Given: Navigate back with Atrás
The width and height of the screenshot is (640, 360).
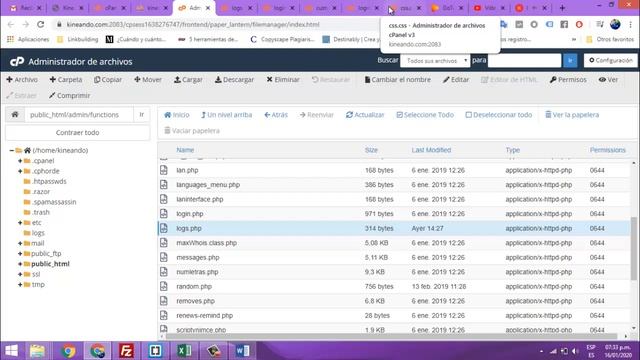Looking at the screenshot, I should (276, 115).
